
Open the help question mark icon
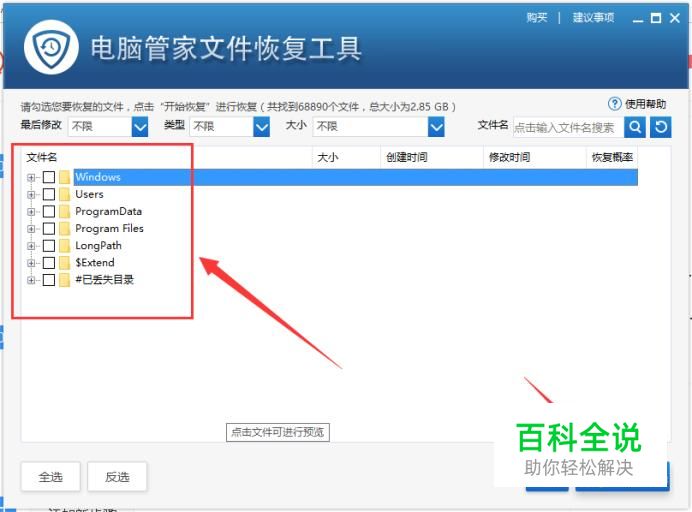click(614, 104)
